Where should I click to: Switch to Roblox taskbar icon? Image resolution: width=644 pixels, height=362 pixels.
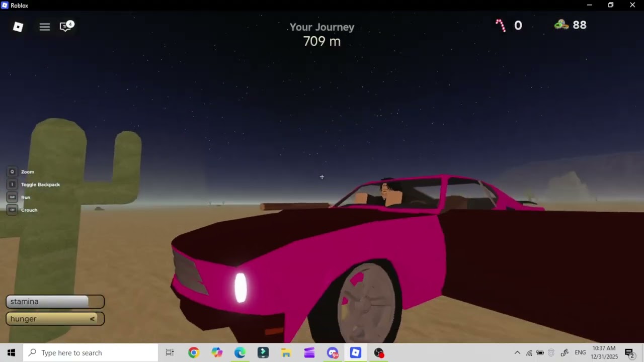point(356,353)
